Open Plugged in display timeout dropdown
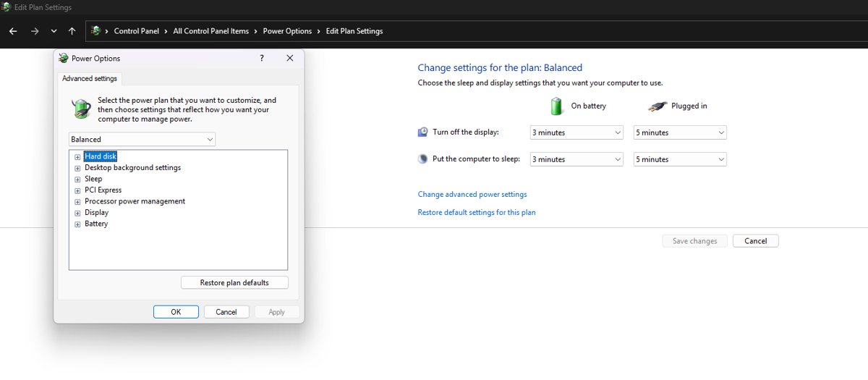This screenshot has height=380, width=868. pyautogui.click(x=680, y=132)
